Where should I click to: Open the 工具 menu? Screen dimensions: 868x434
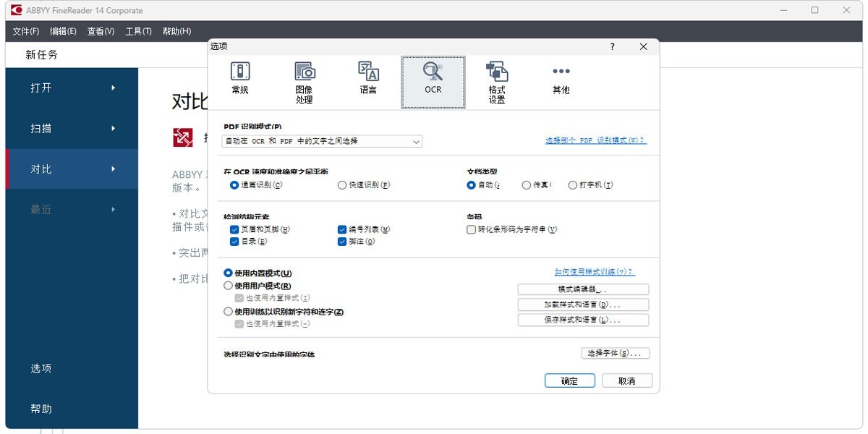pos(138,31)
